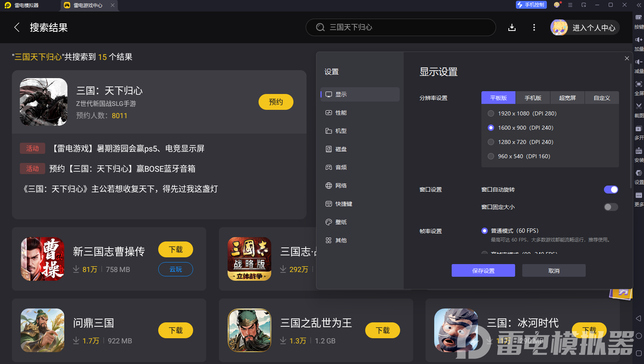The width and height of the screenshot is (644, 364).
Task: Click 预约 for 三国：天下归心
Action: 276,102
